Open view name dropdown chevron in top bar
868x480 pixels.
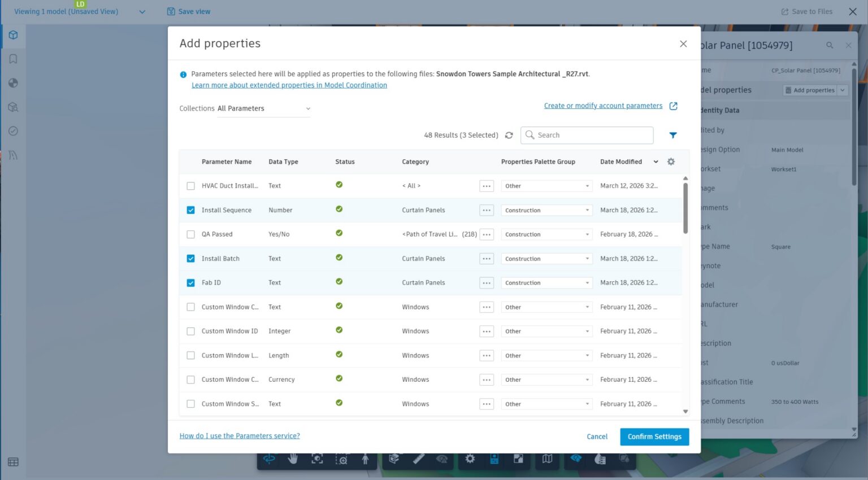(x=142, y=12)
